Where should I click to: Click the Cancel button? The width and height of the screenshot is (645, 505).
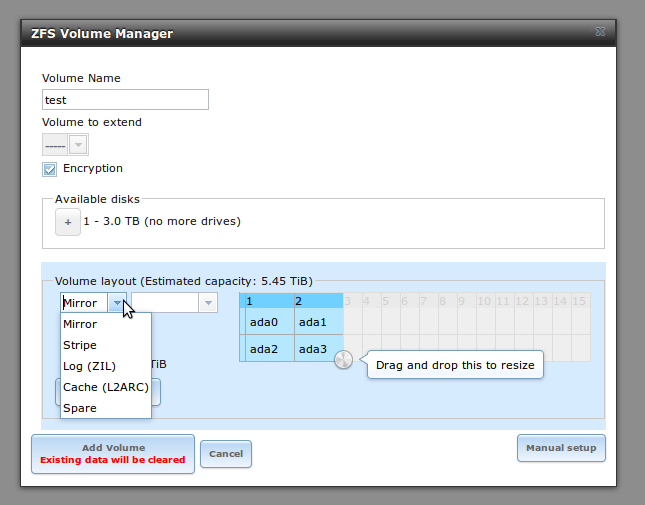click(226, 454)
